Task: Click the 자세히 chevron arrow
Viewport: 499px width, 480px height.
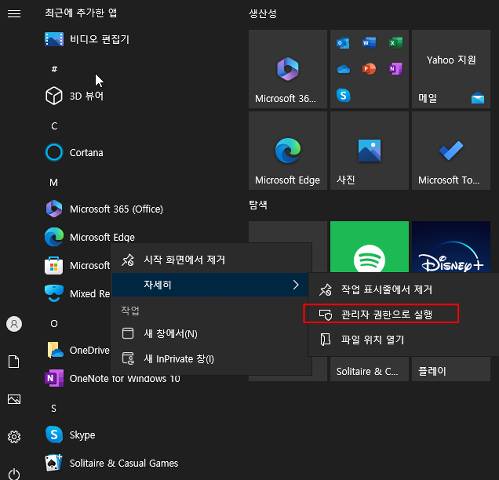Action: [x=295, y=285]
